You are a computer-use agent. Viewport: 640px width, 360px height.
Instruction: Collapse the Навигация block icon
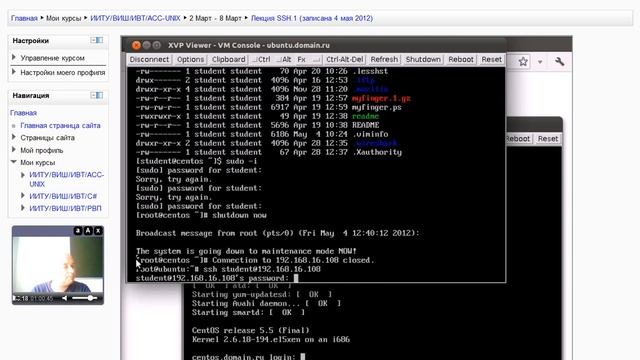[x=97, y=96]
